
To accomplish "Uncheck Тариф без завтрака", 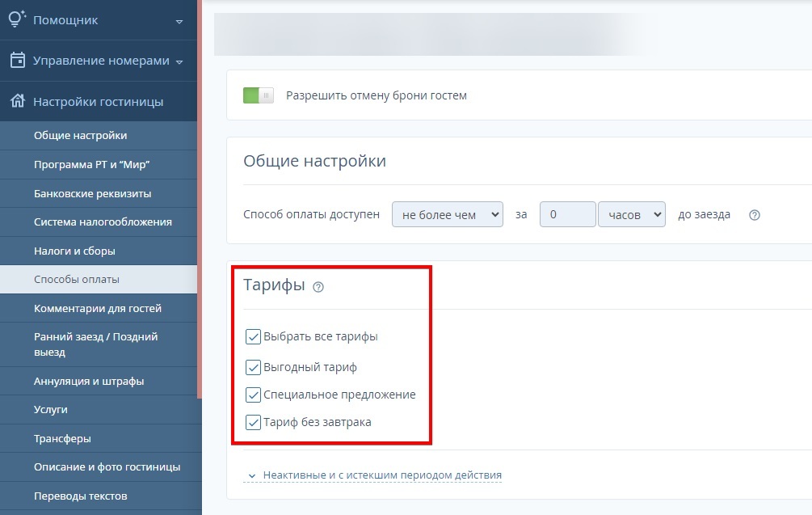I will [x=252, y=422].
